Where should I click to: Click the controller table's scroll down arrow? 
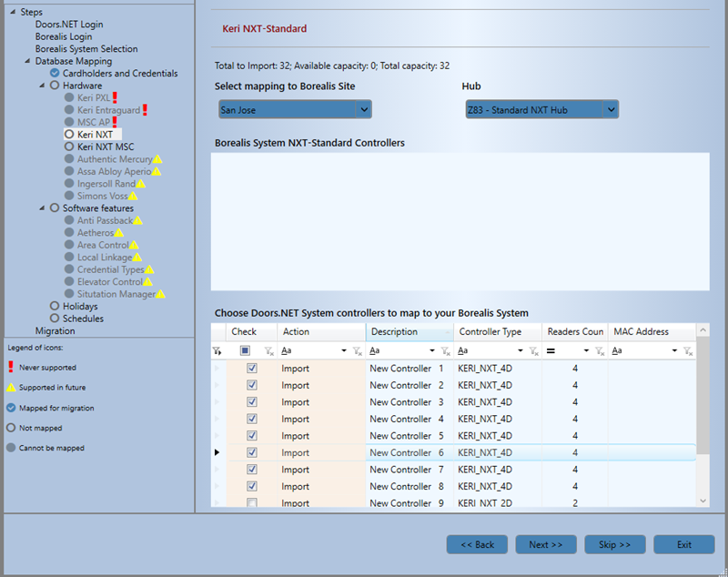[703, 501]
